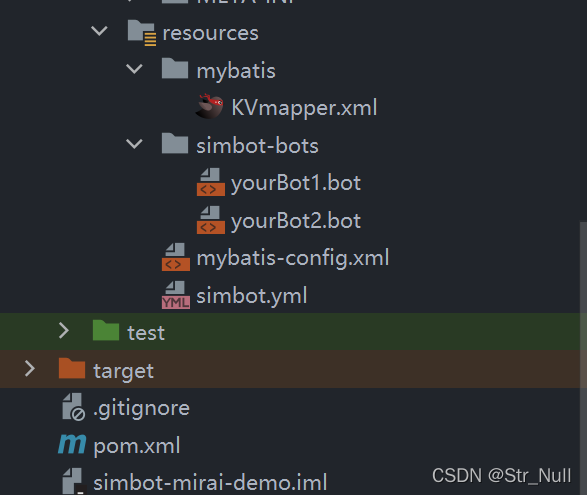Collapse the mybatis folder
The image size is (587, 495).
pyautogui.click(x=134, y=69)
